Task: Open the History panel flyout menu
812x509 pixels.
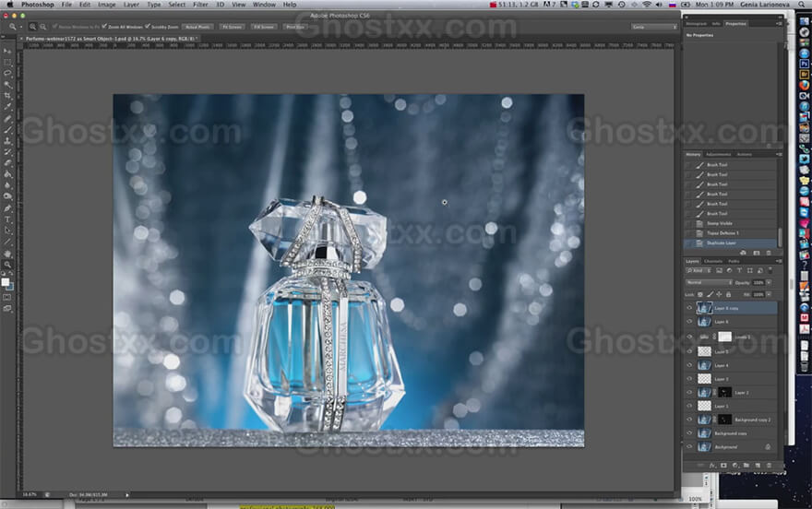Action: coord(779,154)
